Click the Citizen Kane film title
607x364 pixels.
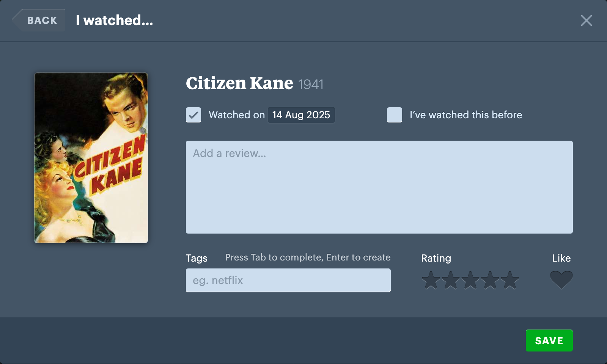click(x=239, y=83)
